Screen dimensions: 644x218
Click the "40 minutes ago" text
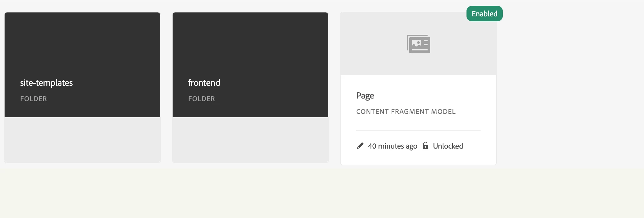pos(393,146)
